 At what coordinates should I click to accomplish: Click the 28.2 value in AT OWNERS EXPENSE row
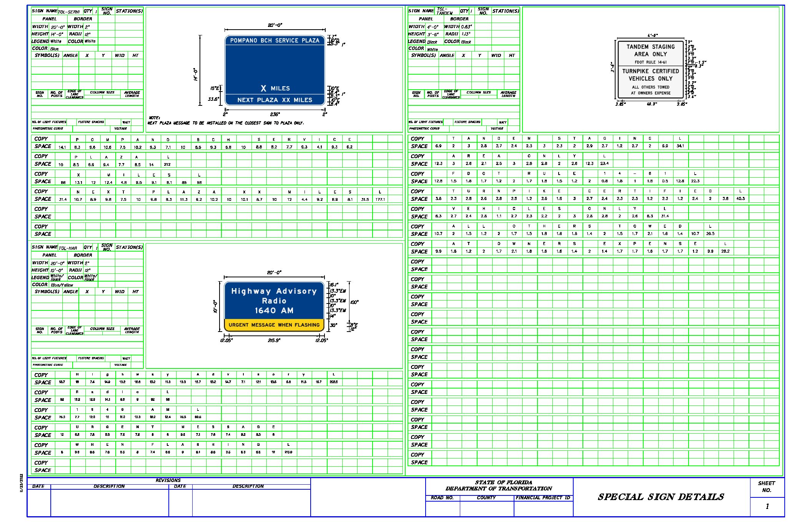point(725,252)
